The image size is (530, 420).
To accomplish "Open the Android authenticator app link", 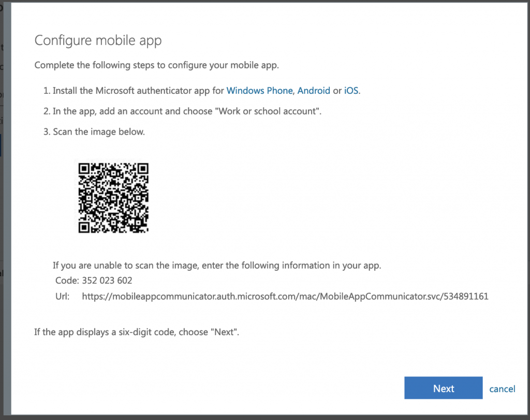I will click(313, 91).
